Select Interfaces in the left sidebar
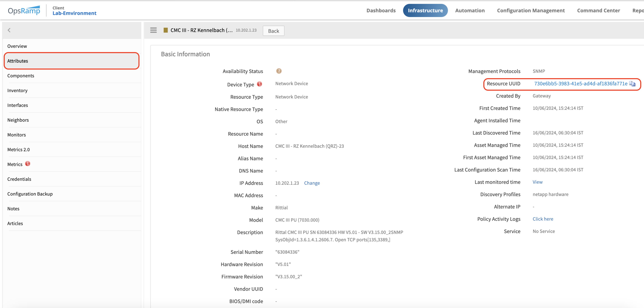The height and width of the screenshot is (308, 644). click(18, 105)
